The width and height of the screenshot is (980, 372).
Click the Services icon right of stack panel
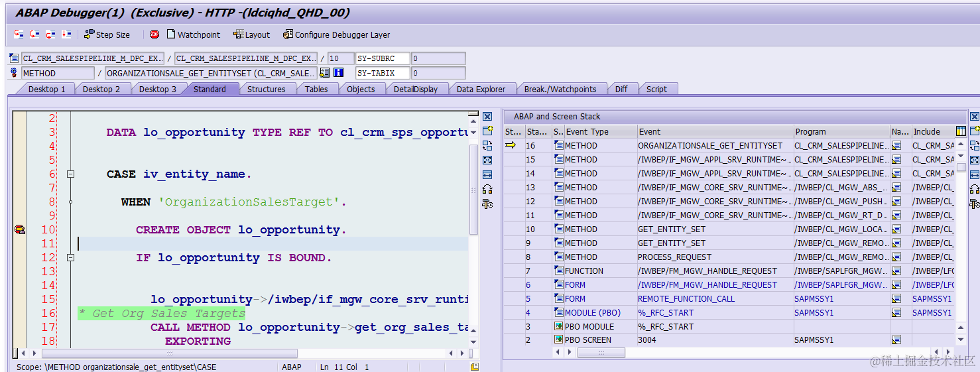pyautogui.click(x=975, y=189)
